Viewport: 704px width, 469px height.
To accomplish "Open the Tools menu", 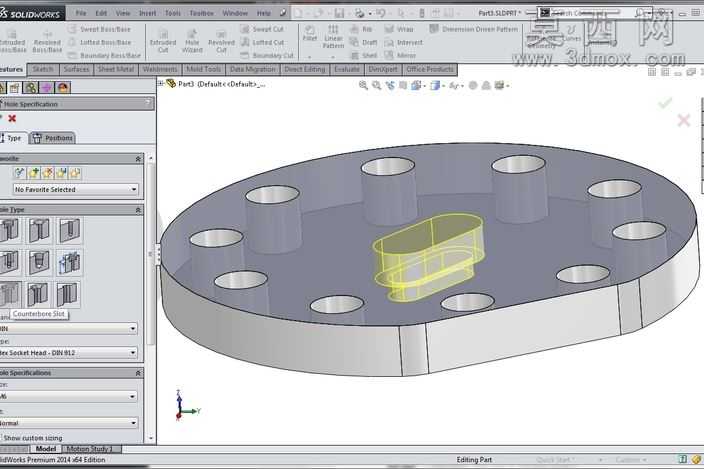I will [172, 13].
